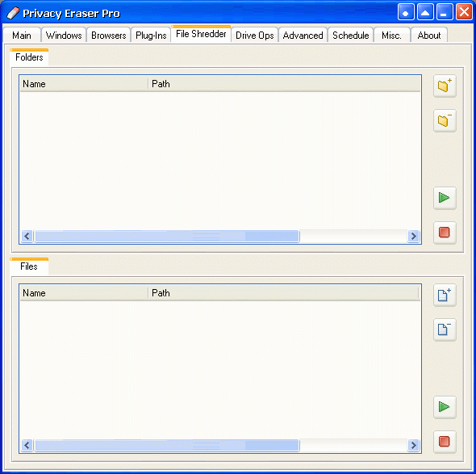Open the Schedule tab
Screen dimensions: 476x474
tap(351, 36)
